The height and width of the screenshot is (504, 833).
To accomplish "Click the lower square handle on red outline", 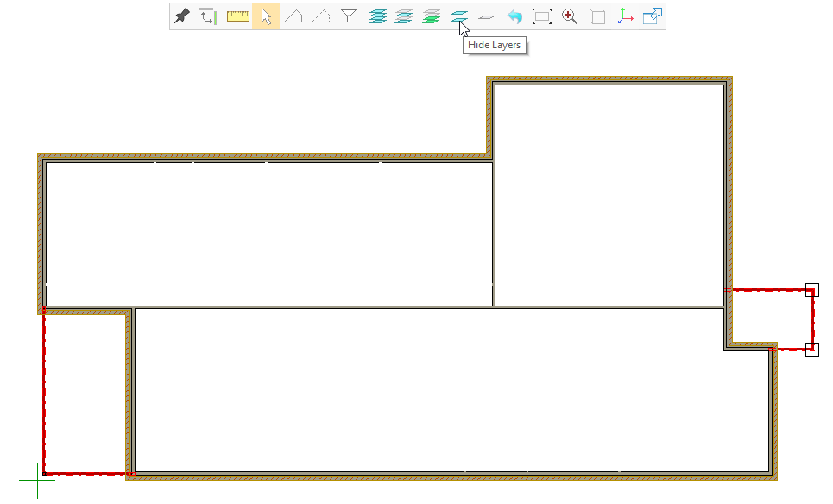I will click(x=811, y=350).
